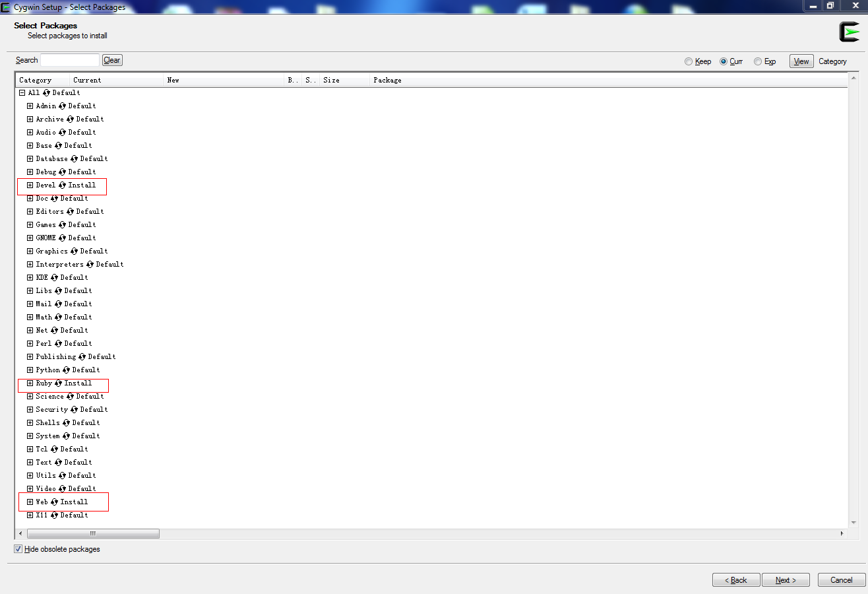The height and width of the screenshot is (594, 868).
Task: Cycle the All category action icon
Action: tap(46, 93)
